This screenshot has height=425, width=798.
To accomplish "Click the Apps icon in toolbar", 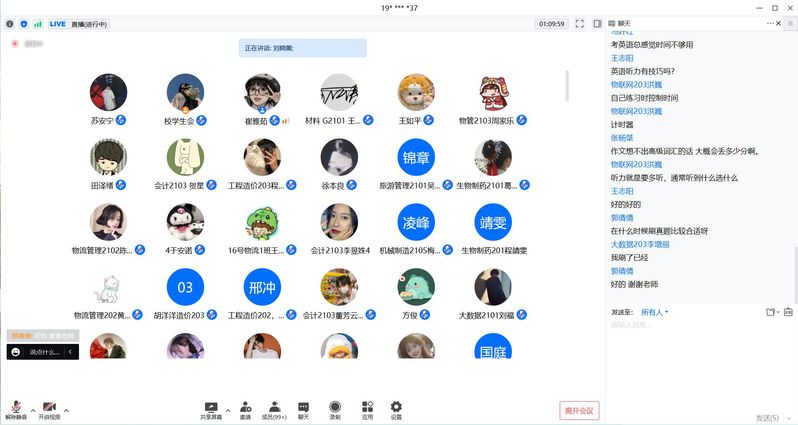I will point(366,409).
